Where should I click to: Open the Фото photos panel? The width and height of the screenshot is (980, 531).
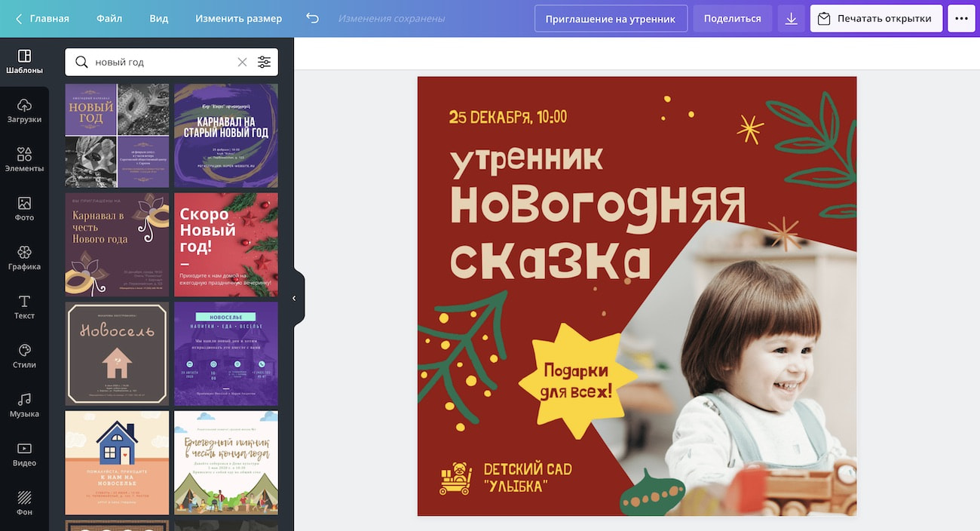(24, 209)
